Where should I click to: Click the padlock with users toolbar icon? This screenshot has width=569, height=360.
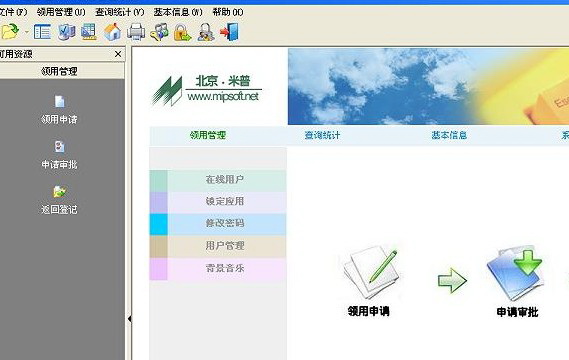pyautogui.click(x=206, y=32)
